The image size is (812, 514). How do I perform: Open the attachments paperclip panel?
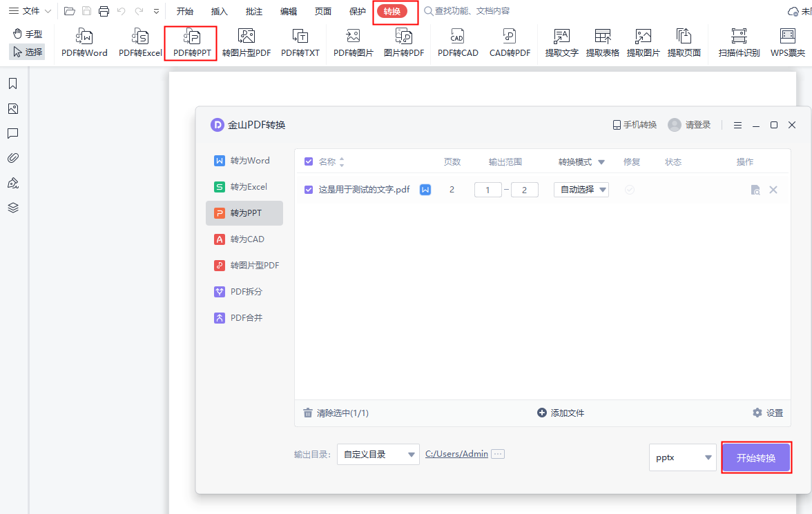point(13,158)
